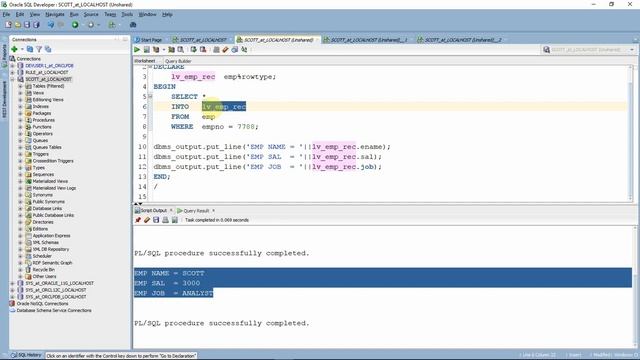Click the green Back navigation icon
The width and height of the screenshot is (640, 360).
[x=75, y=25]
